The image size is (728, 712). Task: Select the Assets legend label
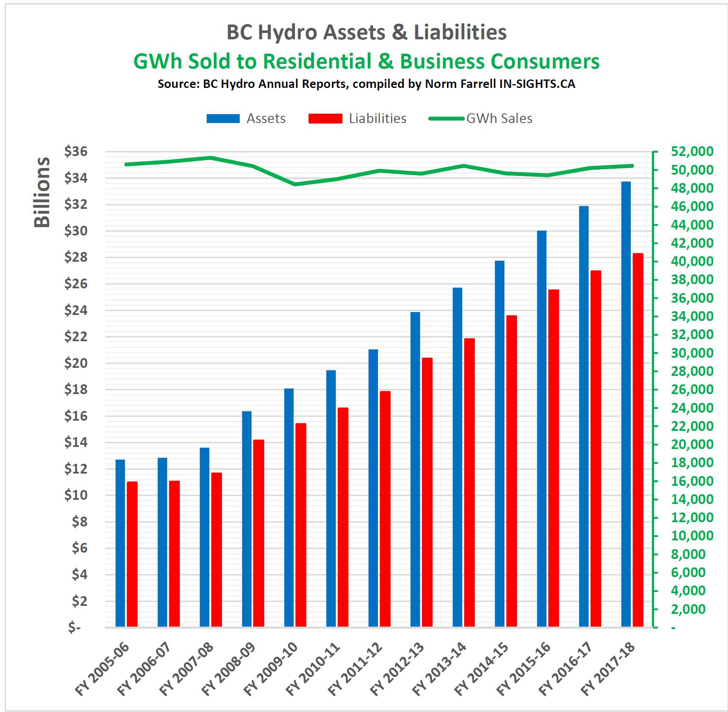[266, 118]
